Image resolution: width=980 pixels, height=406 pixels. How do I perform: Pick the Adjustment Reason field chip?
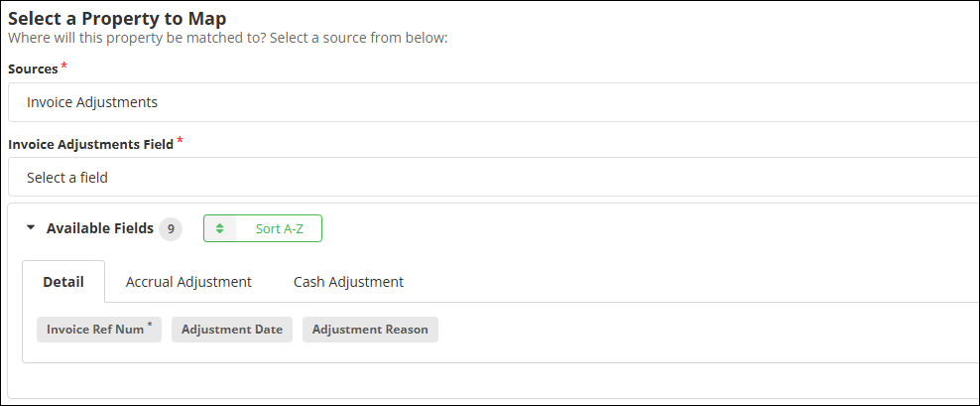(x=370, y=330)
